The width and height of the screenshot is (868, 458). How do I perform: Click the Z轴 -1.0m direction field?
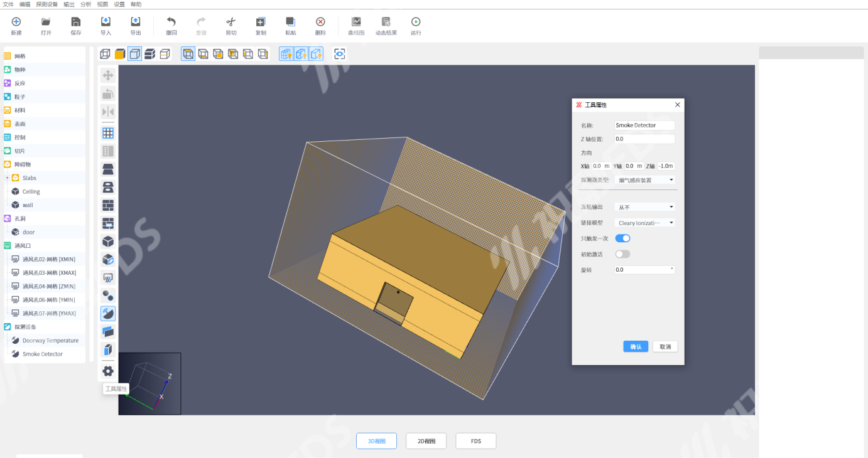[x=666, y=166]
